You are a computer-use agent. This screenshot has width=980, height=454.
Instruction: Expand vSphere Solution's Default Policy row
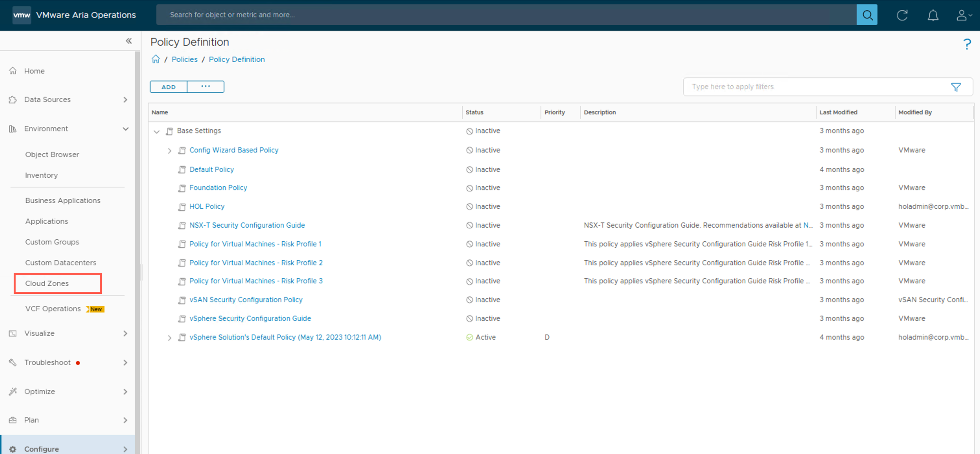tap(169, 338)
